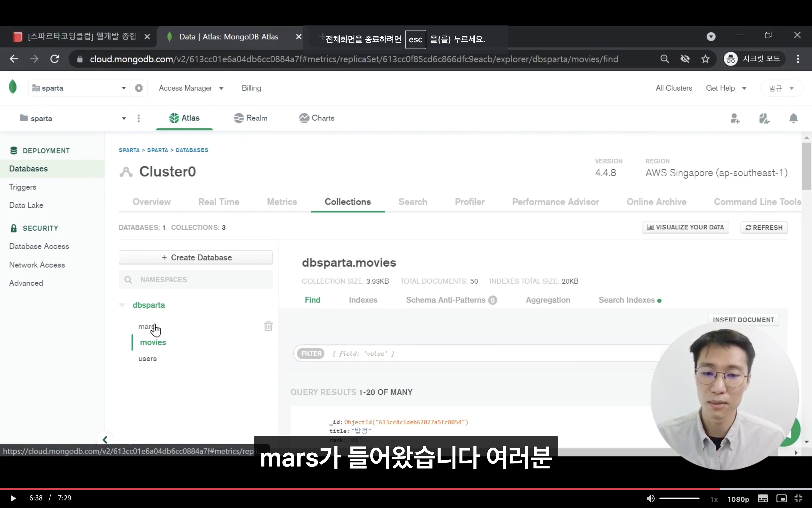Toggle video subtitles icon

763,499
